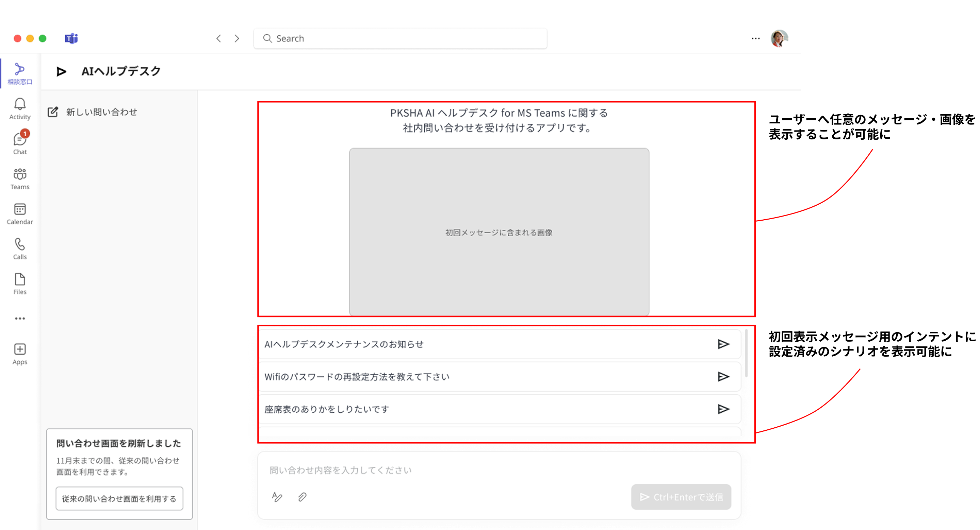This screenshot has height=530, width=980.
Task: Click the green fullscreen window button
Action: (43, 38)
